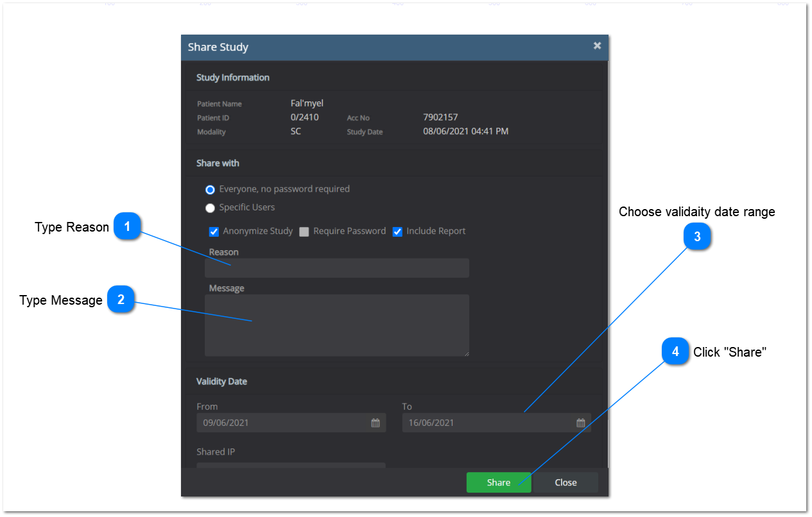Viewport: 812px width, 517px height.
Task: Click inside the Reason input field
Action: tap(336, 267)
